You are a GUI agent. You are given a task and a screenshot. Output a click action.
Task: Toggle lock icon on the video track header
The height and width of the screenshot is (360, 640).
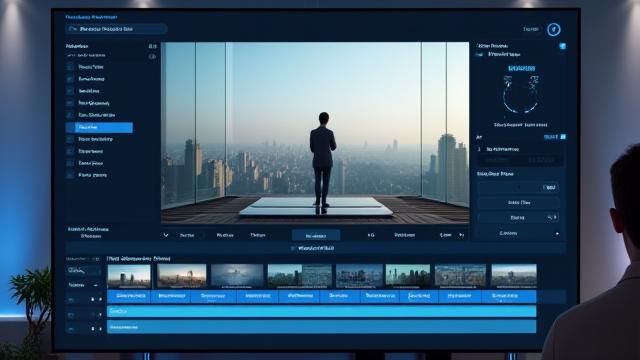93,300
